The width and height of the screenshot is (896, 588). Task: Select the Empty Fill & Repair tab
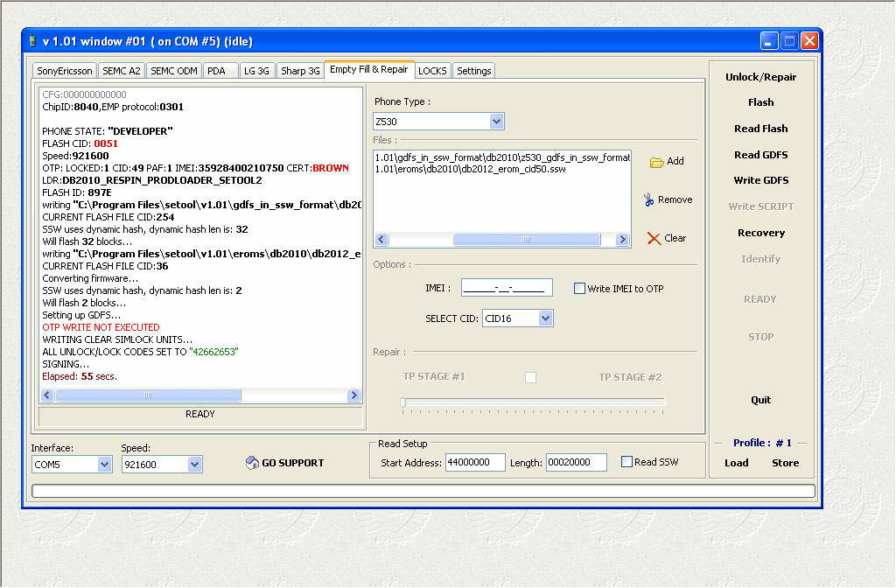tap(369, 69)
